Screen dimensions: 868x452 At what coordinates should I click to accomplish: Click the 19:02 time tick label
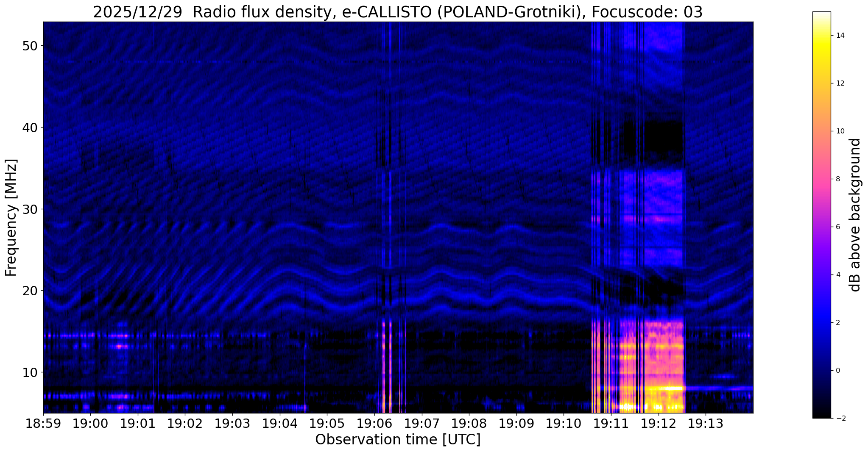pos(185,423)
